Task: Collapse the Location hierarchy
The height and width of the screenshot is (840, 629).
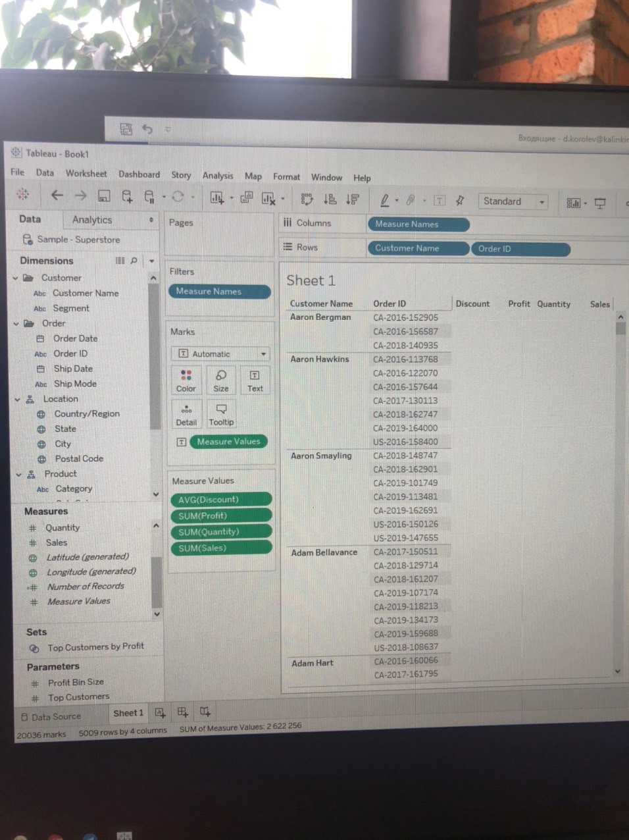Action: tap(18, 399)
